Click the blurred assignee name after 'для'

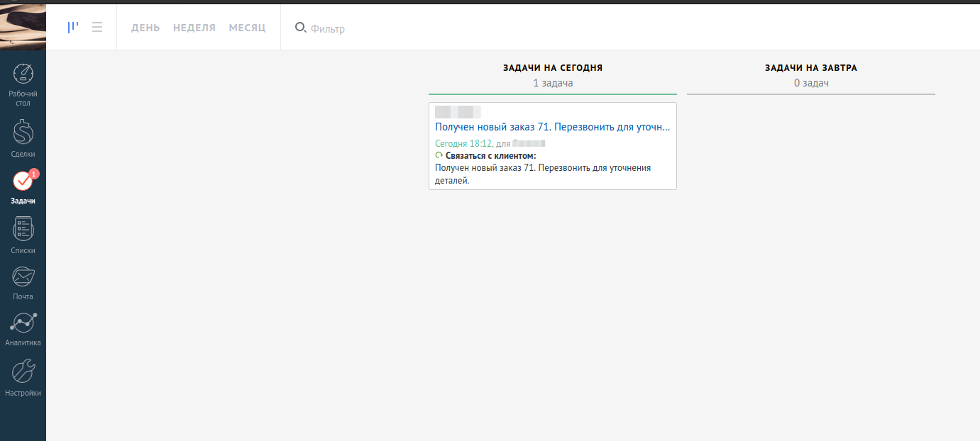coord(529,143)
